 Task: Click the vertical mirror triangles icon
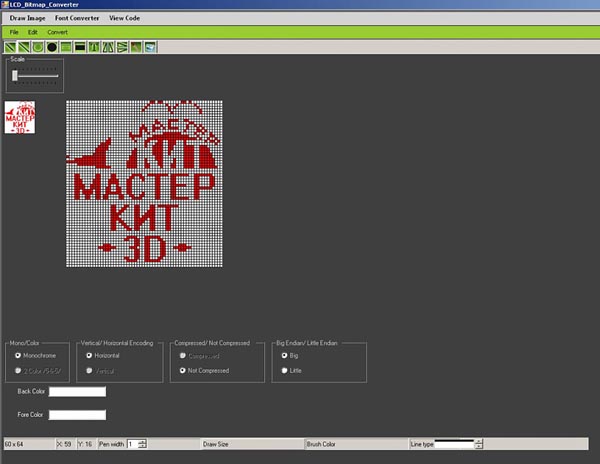click(122, 47)
